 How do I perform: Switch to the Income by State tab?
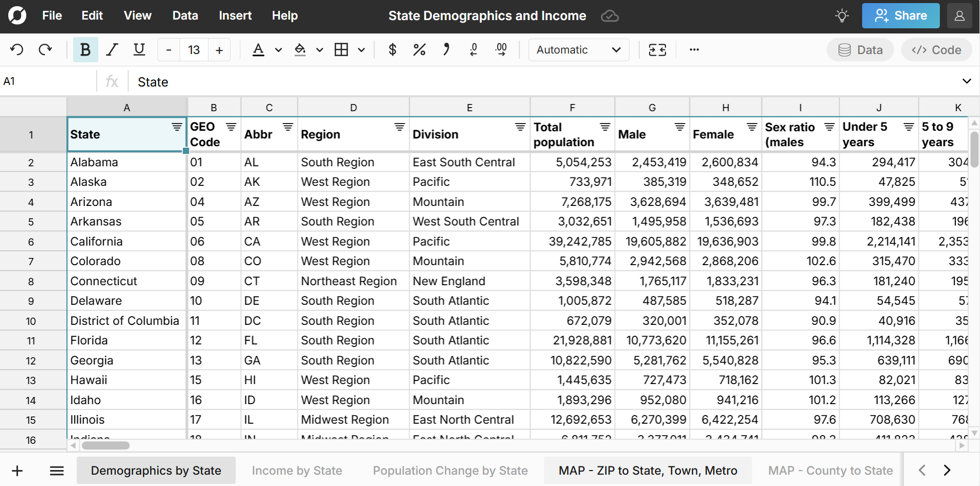(x=297, y=470)
